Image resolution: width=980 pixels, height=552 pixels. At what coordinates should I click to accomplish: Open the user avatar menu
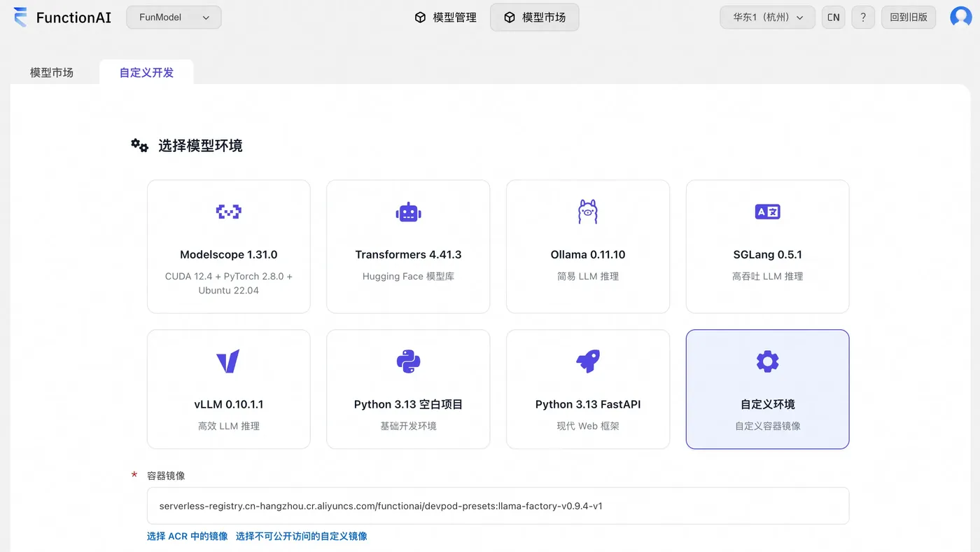(x=961, y=18)
